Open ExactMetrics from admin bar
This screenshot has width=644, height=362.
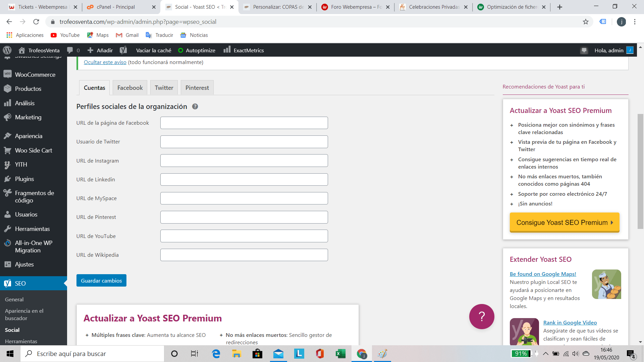point(244,50)
